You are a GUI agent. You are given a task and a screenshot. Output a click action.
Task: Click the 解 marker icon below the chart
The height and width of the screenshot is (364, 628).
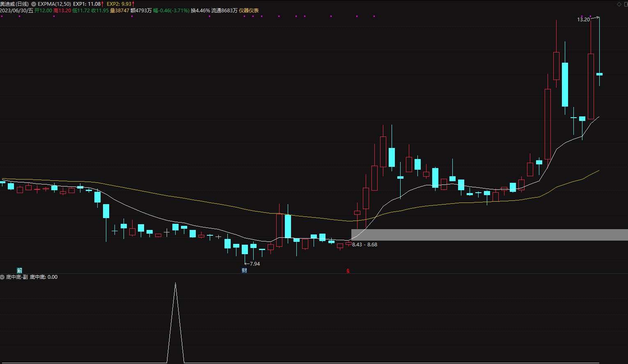click(x=19, y=270)
